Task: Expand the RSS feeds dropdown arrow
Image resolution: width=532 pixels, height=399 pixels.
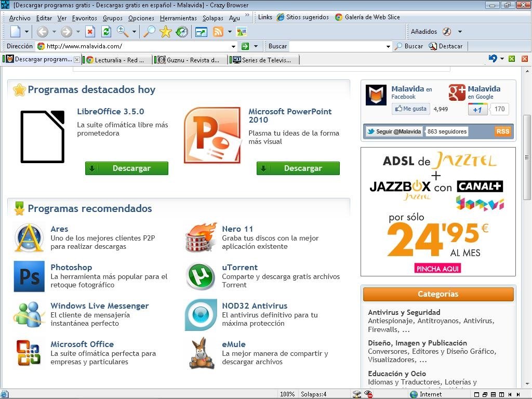Action: 230,32
